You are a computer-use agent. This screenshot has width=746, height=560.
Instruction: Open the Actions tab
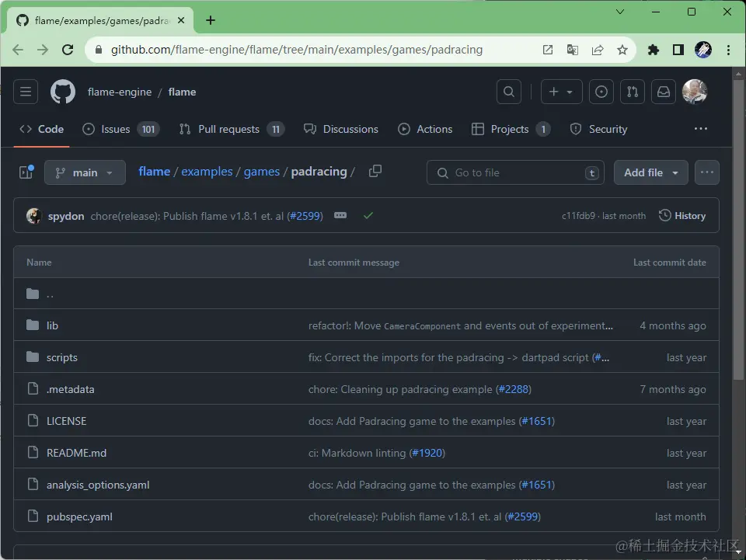point(425,129)
